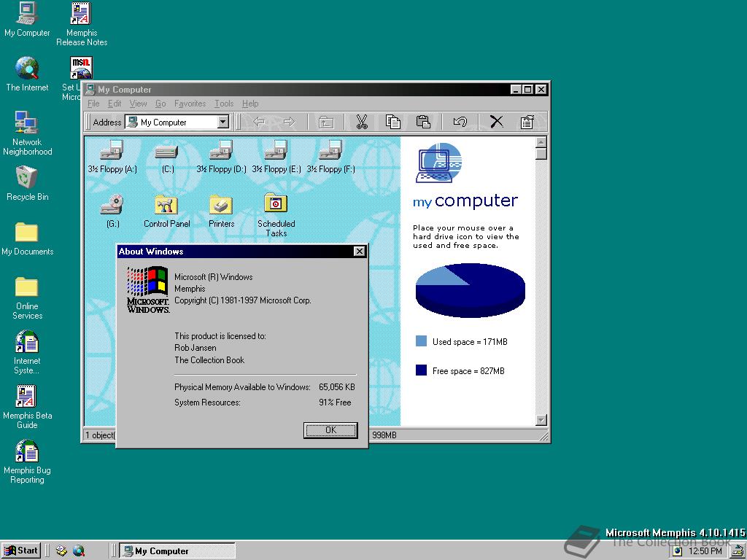Click the Up one level toolbar icon
The image size is (747, 560).
326,122
